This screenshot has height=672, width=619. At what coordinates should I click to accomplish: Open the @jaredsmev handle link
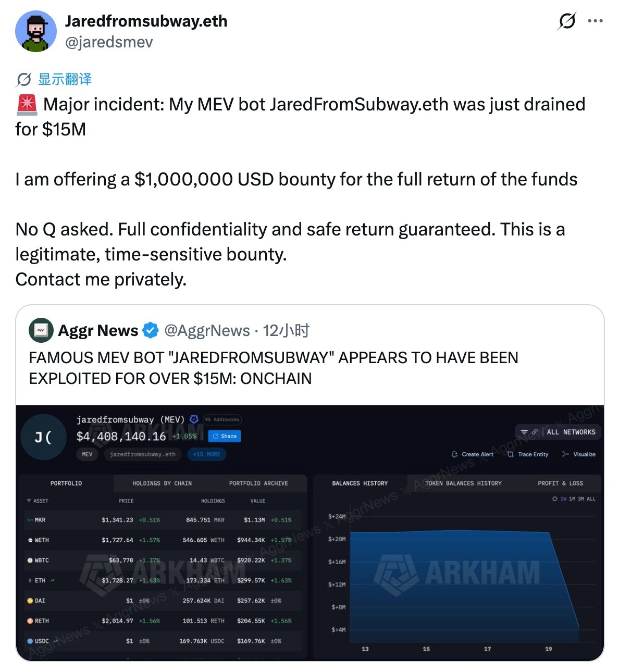(109, 42)
